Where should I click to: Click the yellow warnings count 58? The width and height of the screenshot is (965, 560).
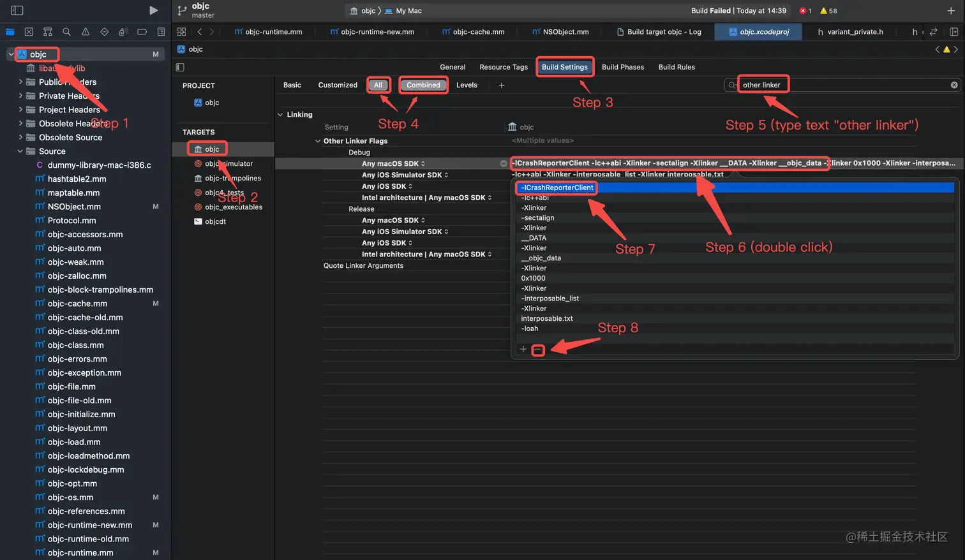tap(828, 11)
